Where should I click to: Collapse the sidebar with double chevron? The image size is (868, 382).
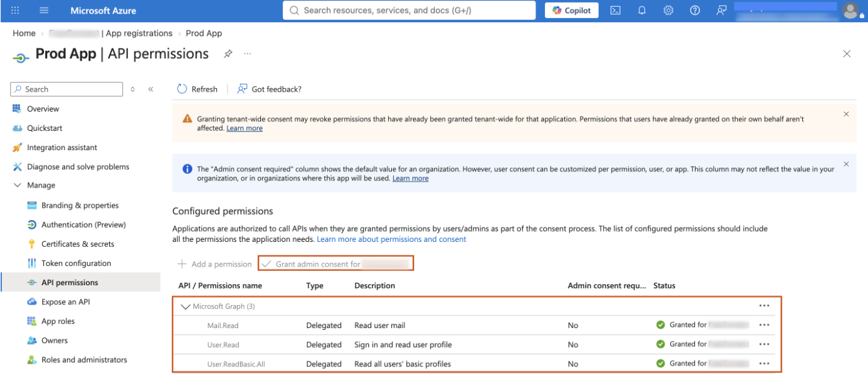[151, 89]
